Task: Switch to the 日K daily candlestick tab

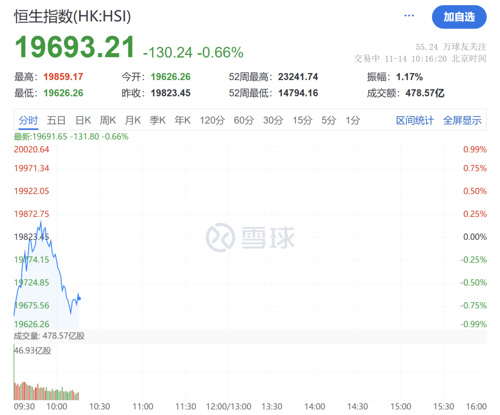Action: coord(83,120)
